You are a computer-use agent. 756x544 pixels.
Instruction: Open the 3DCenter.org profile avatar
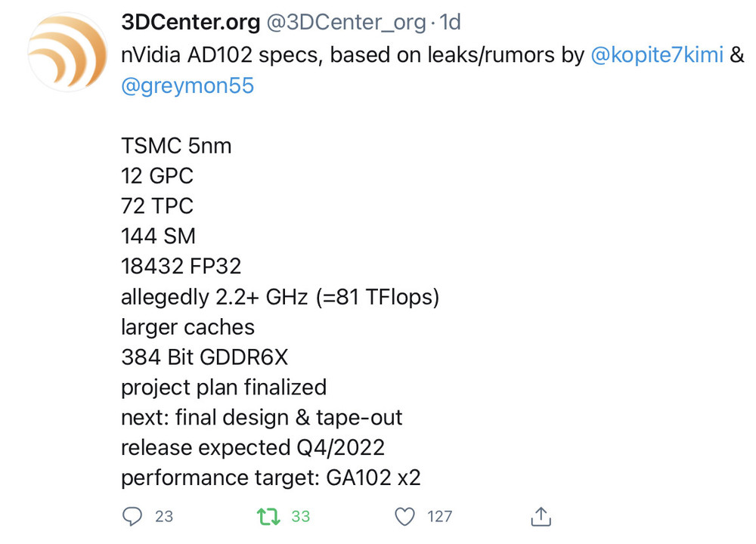(65, 52)
